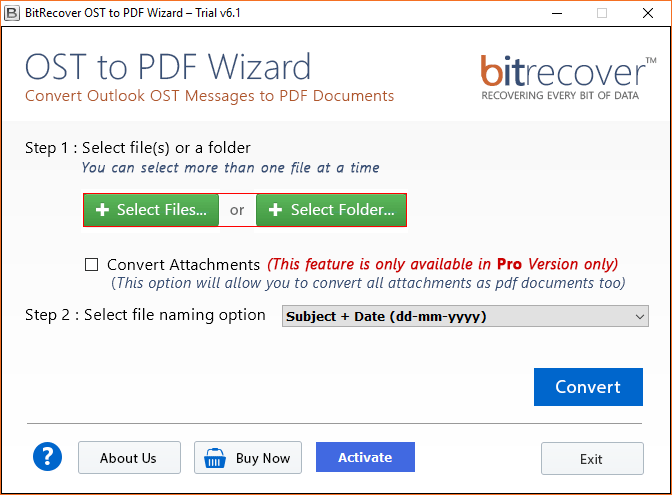Screen dimensions: 672x495
Task: Click the blue help question mark icon
Action: 47,457
